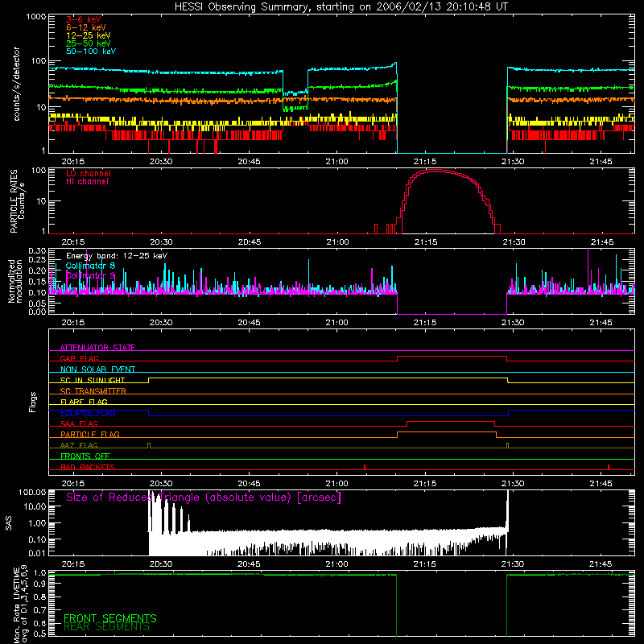
Task: Click the first BAD PACKETS spike near 21:05
Action: click(x=365, y=467)
